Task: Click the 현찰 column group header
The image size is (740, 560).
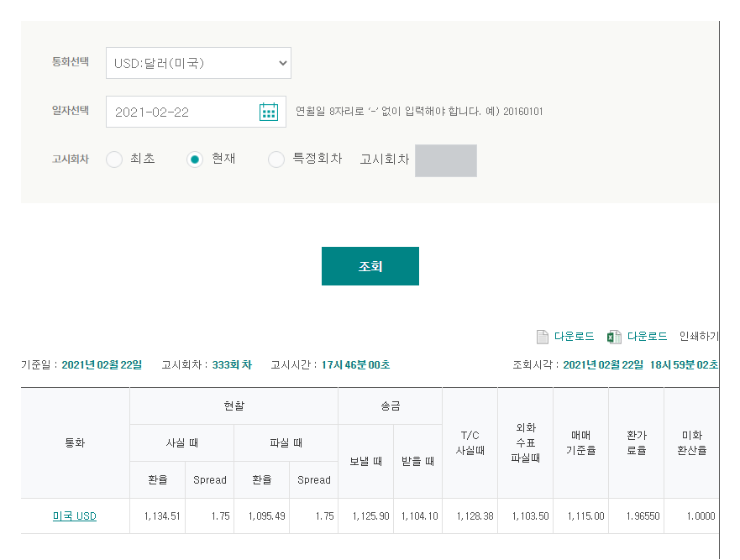Action: tap(234, 406)
